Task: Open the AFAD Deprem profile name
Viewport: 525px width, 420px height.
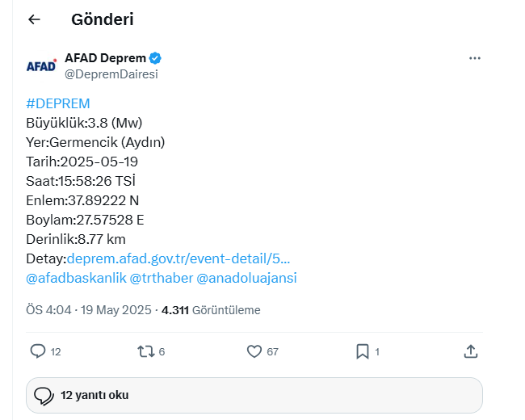Action: pos(105,58)
